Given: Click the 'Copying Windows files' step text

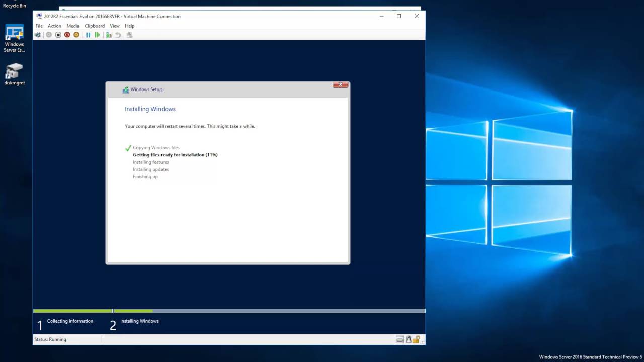Looking at the screenshot, I should point(156,148).
